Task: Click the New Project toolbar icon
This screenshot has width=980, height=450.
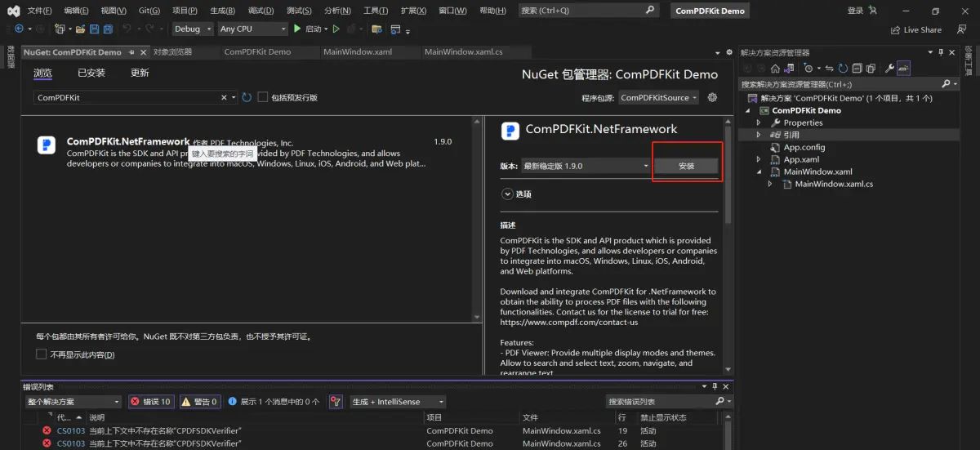Action: [60, 29]
